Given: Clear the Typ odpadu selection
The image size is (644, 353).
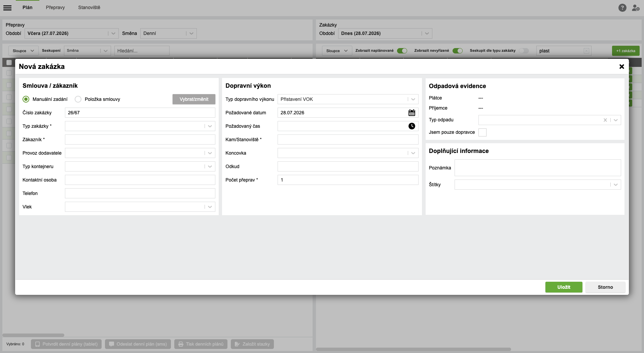Looking at the screenshot, I should [605, 120].
